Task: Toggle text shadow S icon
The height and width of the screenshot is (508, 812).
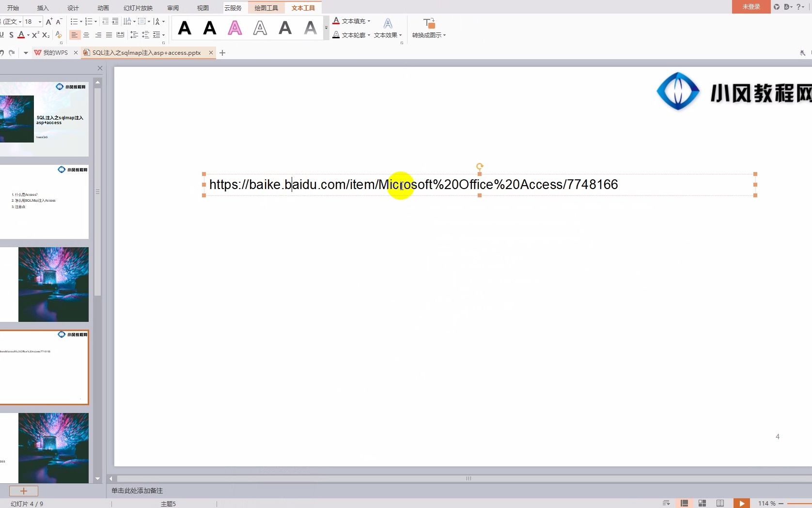Action: [11, 35]
